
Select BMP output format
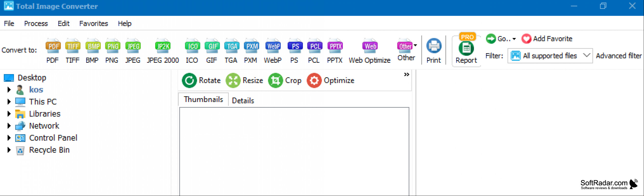[93, 46]
